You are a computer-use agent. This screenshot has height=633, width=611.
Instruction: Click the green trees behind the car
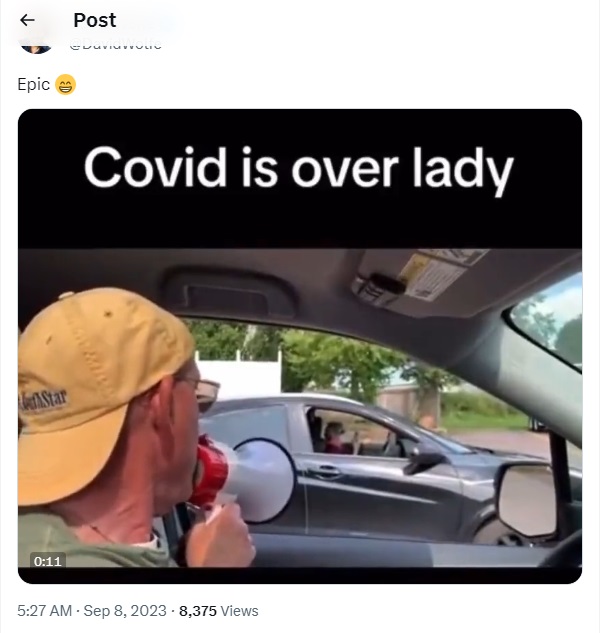pyautogui.click(x=331, y=359)
